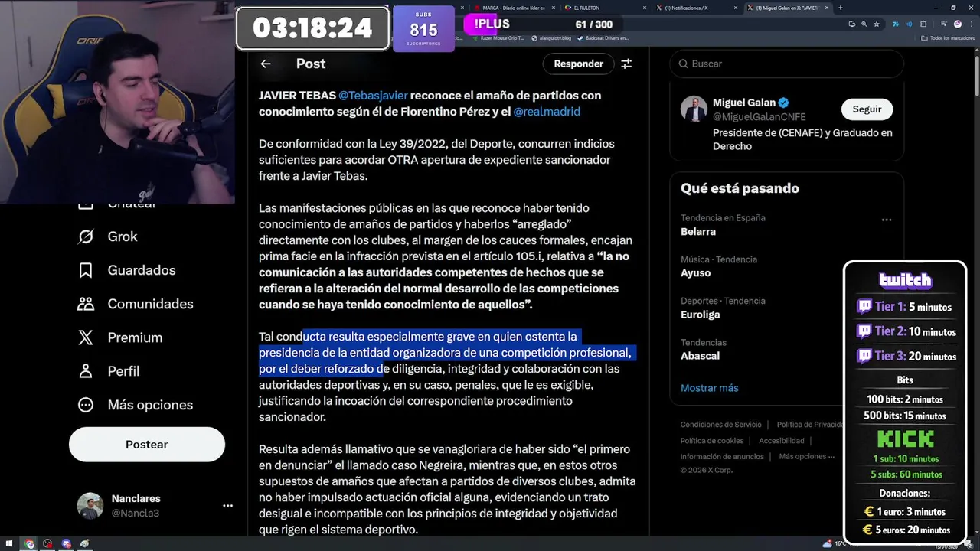
Task: Open the weather widget showing 16°C
Action: 834,543
